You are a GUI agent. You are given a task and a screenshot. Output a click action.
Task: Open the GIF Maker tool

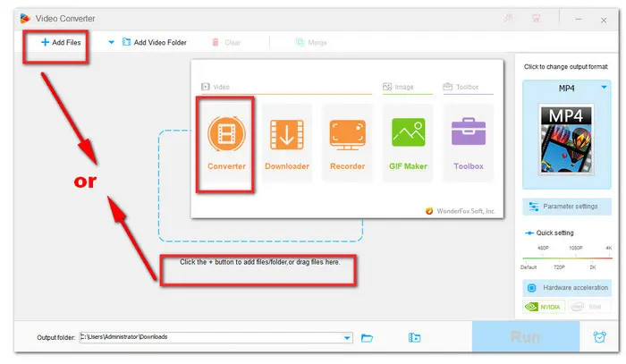pyautogui.click(x=408, y=143)
